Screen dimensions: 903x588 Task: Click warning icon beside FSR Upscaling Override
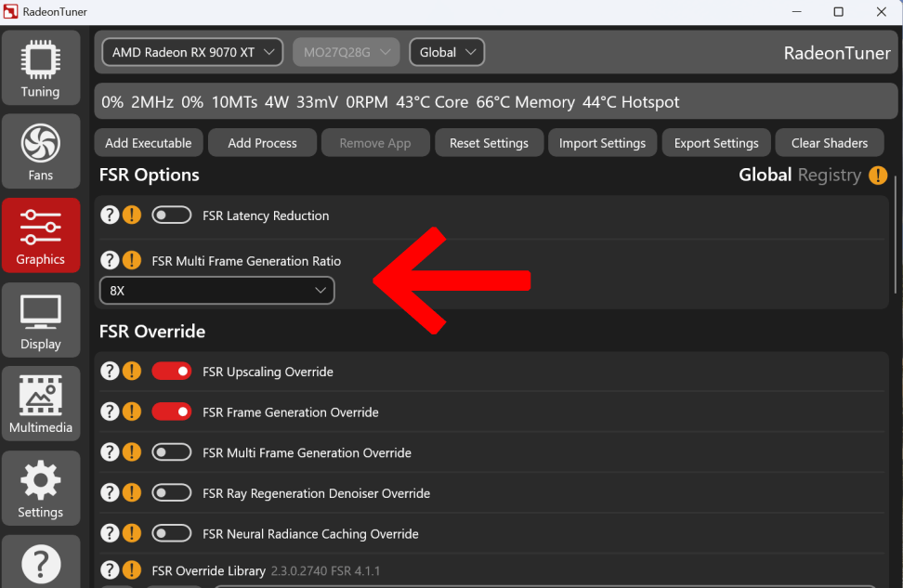tap(132, 372)
